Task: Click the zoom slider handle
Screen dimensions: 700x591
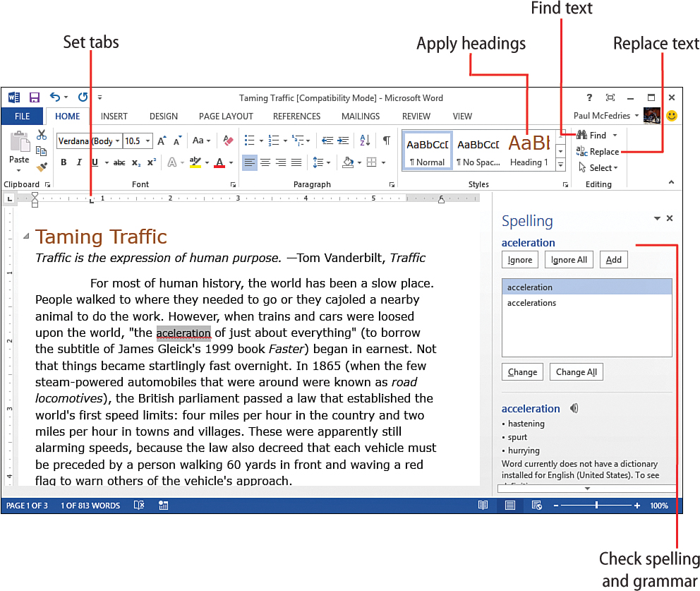Action: tap(596, 506)
